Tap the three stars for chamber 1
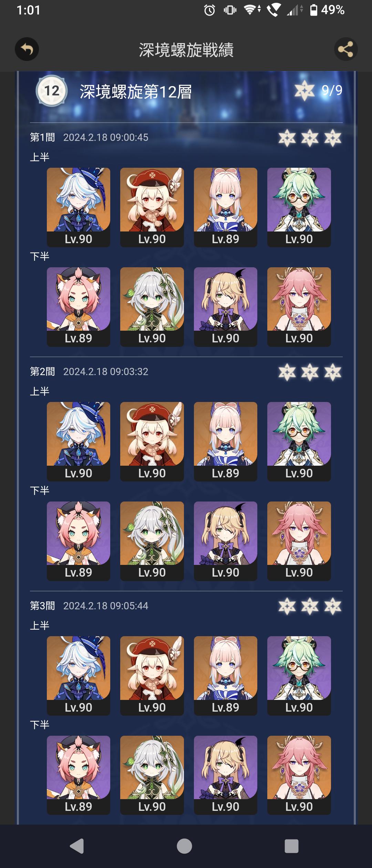The height and width of the screenshot is (868, 372). tap(310, 138)
